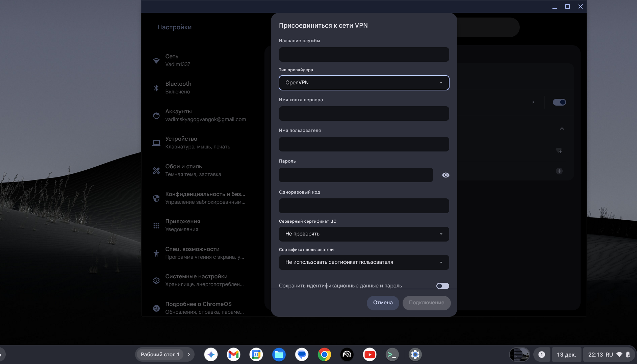Open Google Chrome from the shelf
The width and height of the screenshot is (637, 364).
324,355
